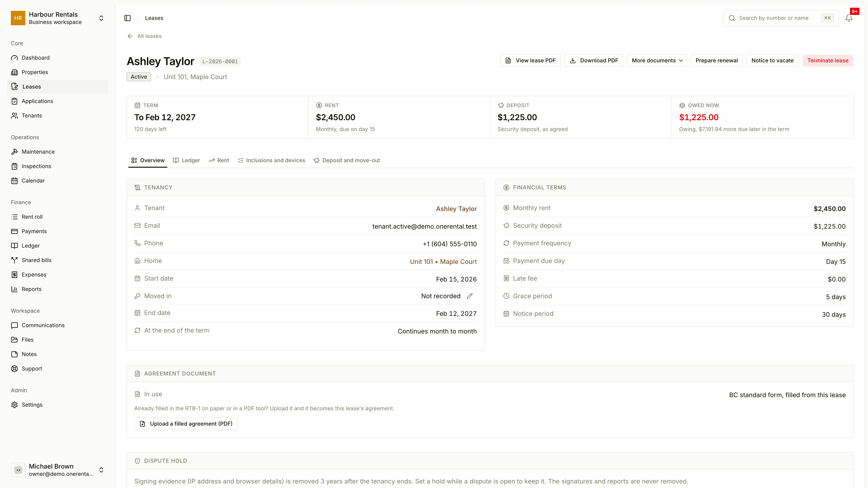The image size is (868, 488).
Task: Open the More documents dropdown
Action: [x=657, y=61]
